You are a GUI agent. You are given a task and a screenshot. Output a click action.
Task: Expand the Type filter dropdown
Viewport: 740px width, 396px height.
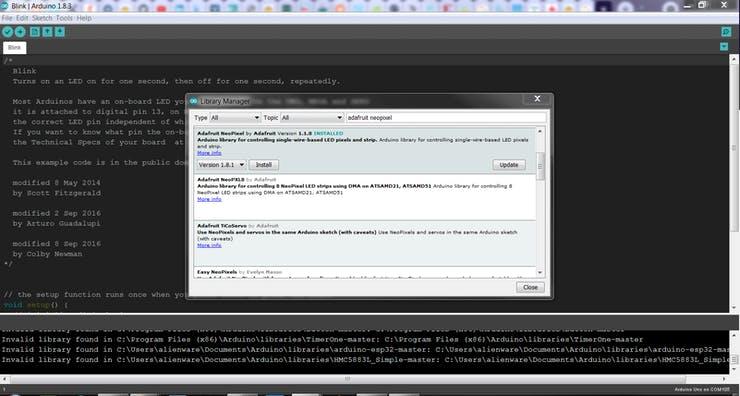click(235, 118)
